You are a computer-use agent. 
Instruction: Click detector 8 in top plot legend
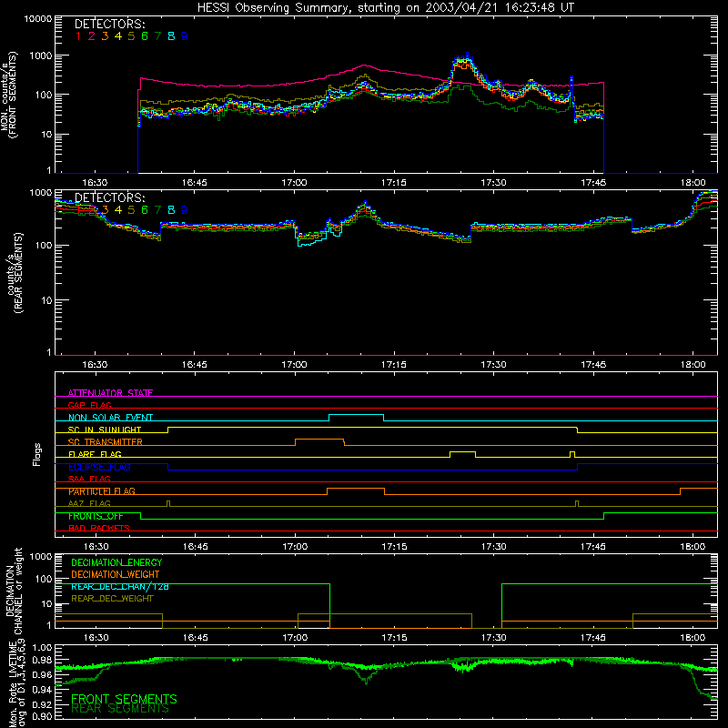tap(171, 36)
